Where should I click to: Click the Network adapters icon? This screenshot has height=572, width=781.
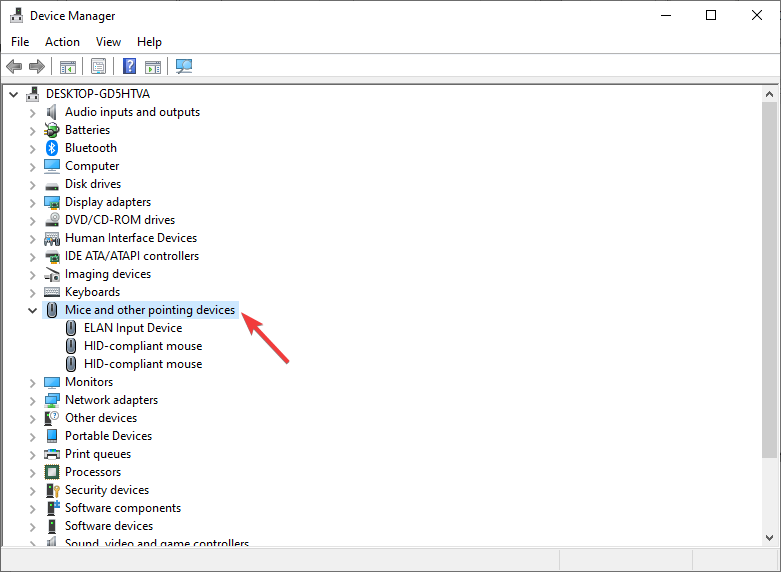52,400
